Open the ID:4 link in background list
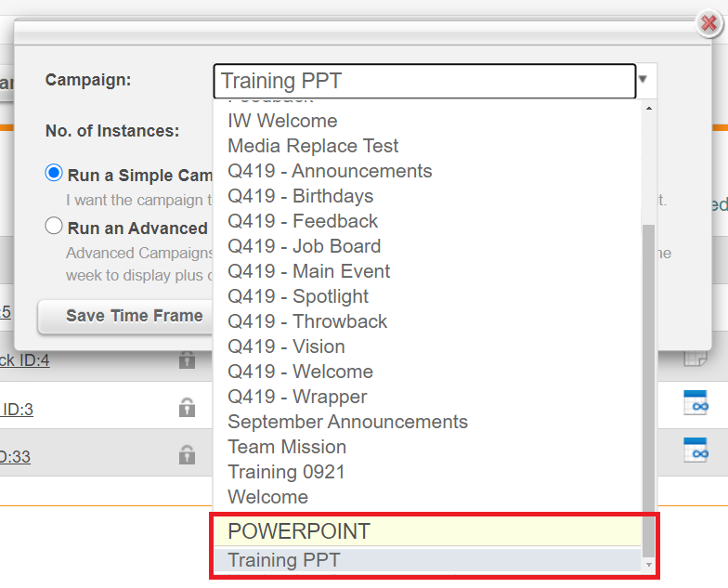Viewport: 728px width, 588px height. coord(24,360)
